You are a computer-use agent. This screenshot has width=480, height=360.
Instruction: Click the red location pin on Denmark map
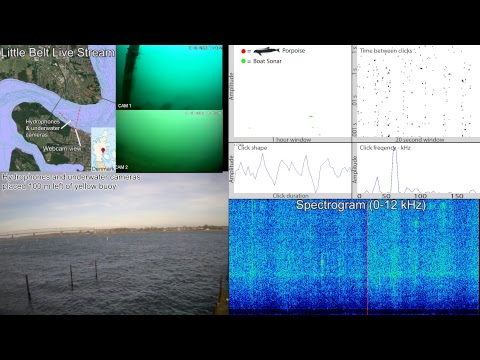coord(103,150)
